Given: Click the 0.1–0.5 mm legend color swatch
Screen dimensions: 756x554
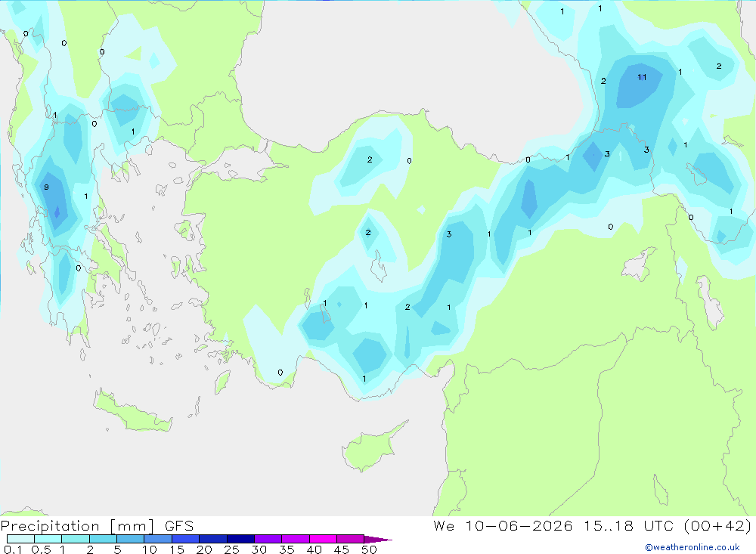Looking at the screenshot, I should 20,539.
